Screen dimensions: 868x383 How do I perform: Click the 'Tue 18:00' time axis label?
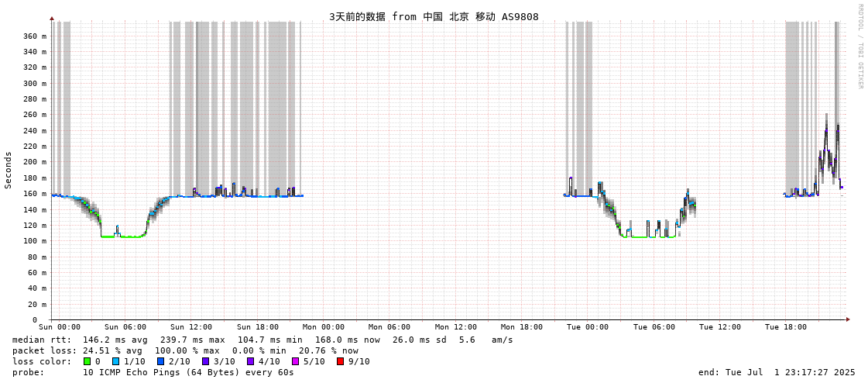tap(786, 327)
